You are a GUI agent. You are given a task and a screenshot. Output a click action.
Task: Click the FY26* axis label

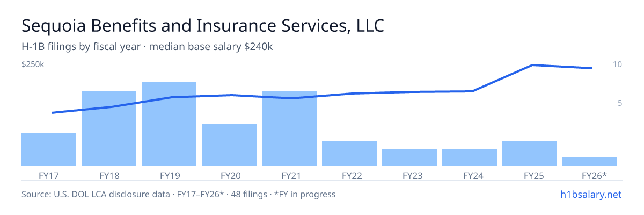[594, 175]
